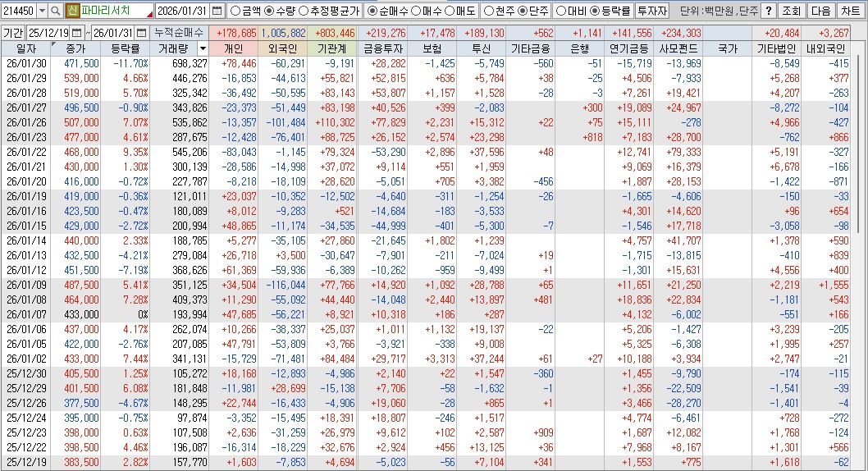
Task: Click the stock code input 214450
Action: pos(19,11)
